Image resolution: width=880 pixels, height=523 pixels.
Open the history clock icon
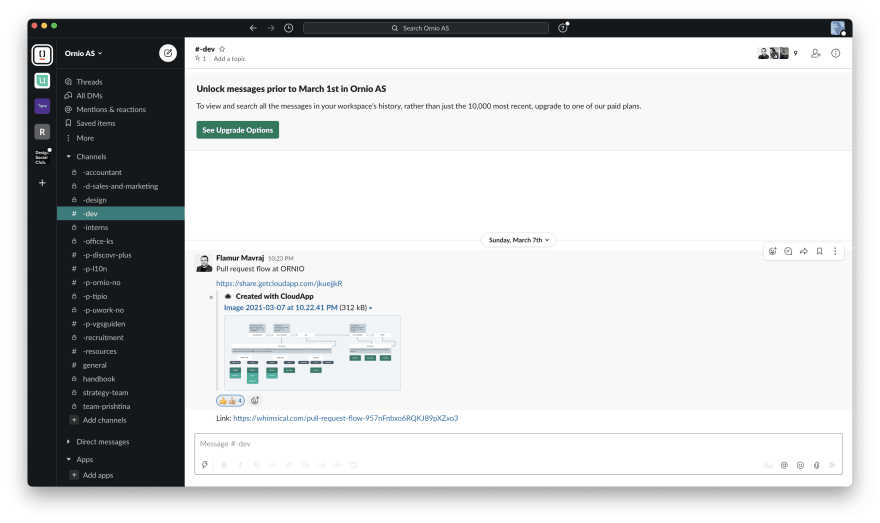[x=288, y=28]
